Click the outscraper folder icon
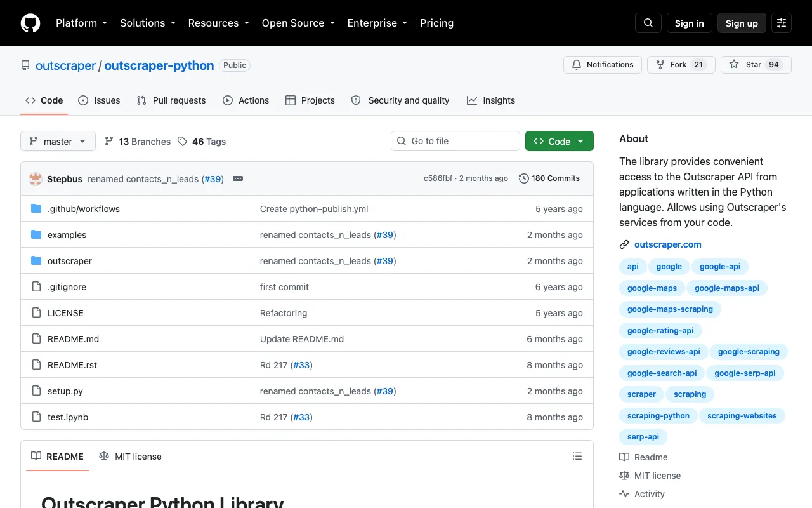 (x=36, y=261)
